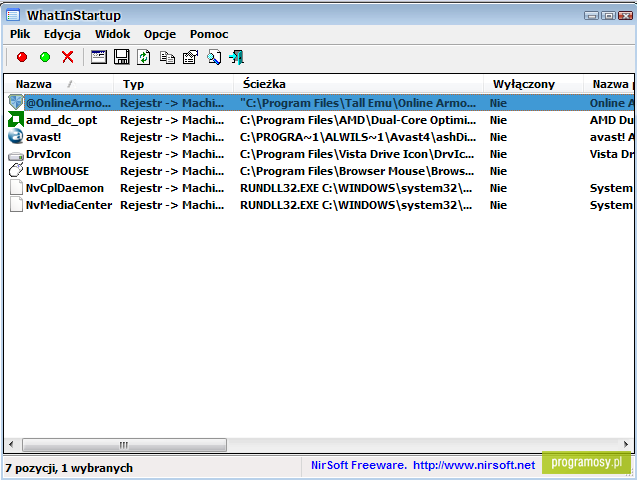Open the properties window toolbar icon
Image resolution: width=637 pixels, height=480 pixels.
point(99,57)
